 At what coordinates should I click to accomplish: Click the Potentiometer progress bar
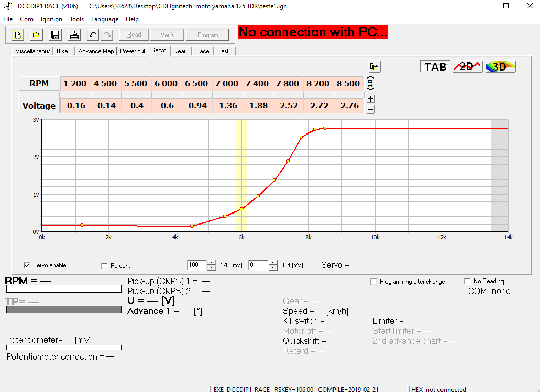64,348
